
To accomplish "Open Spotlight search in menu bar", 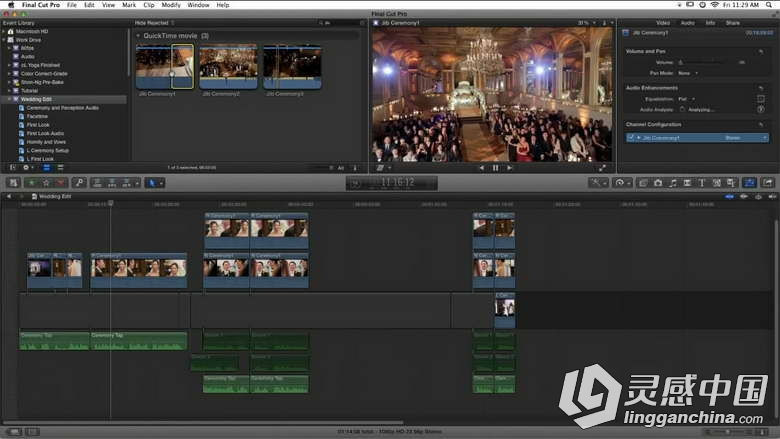I will [769, 5].
